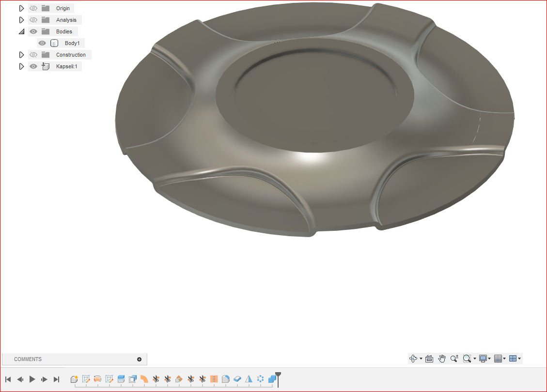The height and width of the screenshot is (392, 547).
Task: Open the Viewports menu arrow
Action: [520, 358]
